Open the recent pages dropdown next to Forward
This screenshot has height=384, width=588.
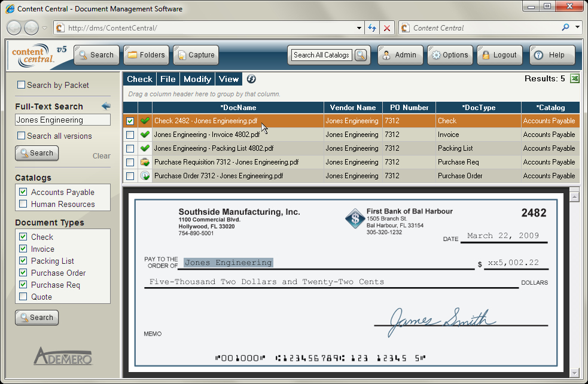[x=44, y=28]
